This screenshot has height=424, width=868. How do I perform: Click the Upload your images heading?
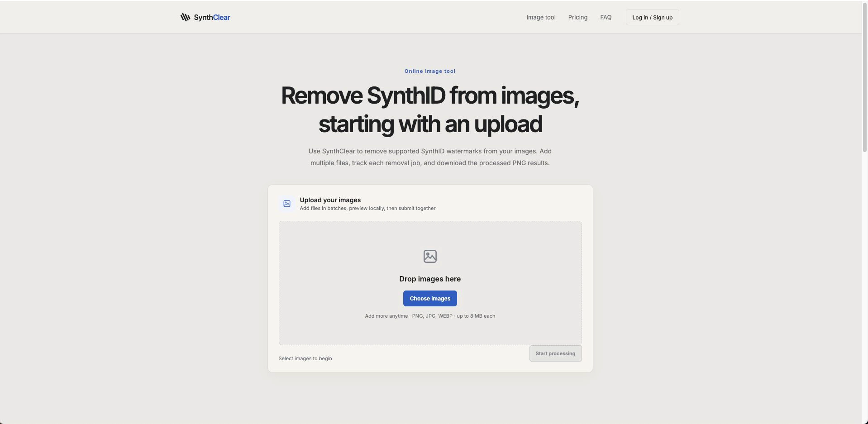[x=330, y=200]
